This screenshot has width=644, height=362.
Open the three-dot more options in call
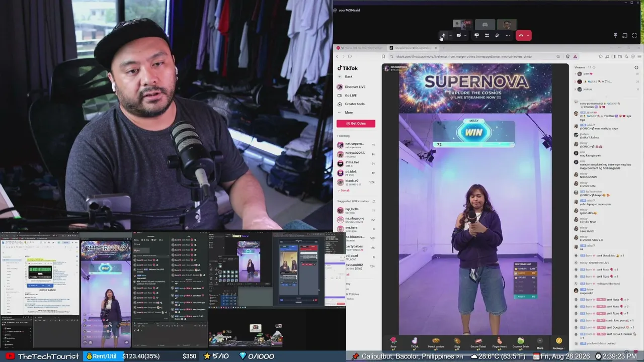click(508, 35)
